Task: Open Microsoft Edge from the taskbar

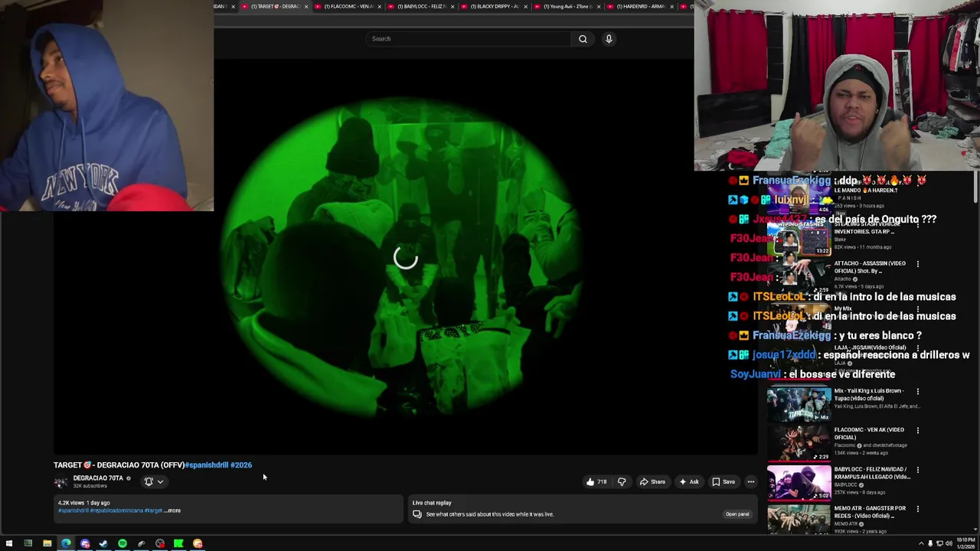Action: click(66, 543)
